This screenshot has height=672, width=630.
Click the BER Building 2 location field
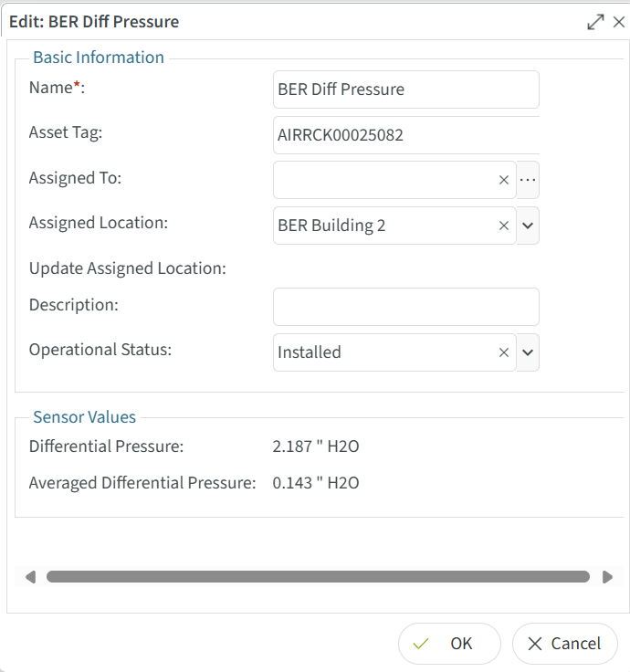click(x=383, y=226)
